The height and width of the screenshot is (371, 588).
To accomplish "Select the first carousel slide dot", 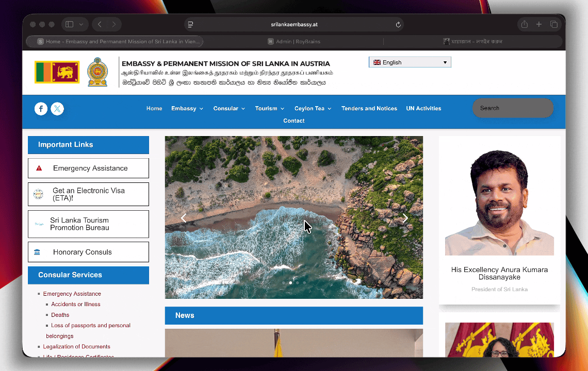I will click(284, 282).
